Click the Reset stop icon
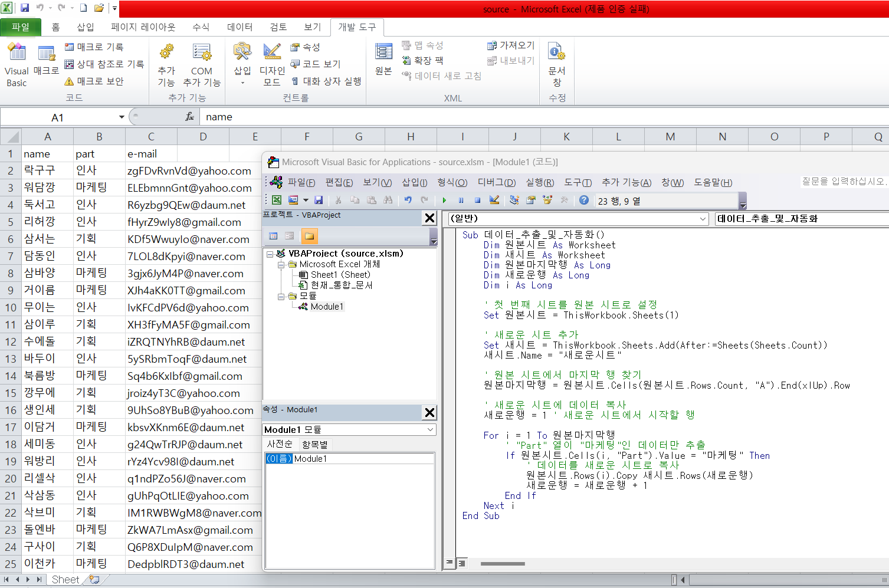This screenshot has width=889, height=588. (x=477, y=200)
